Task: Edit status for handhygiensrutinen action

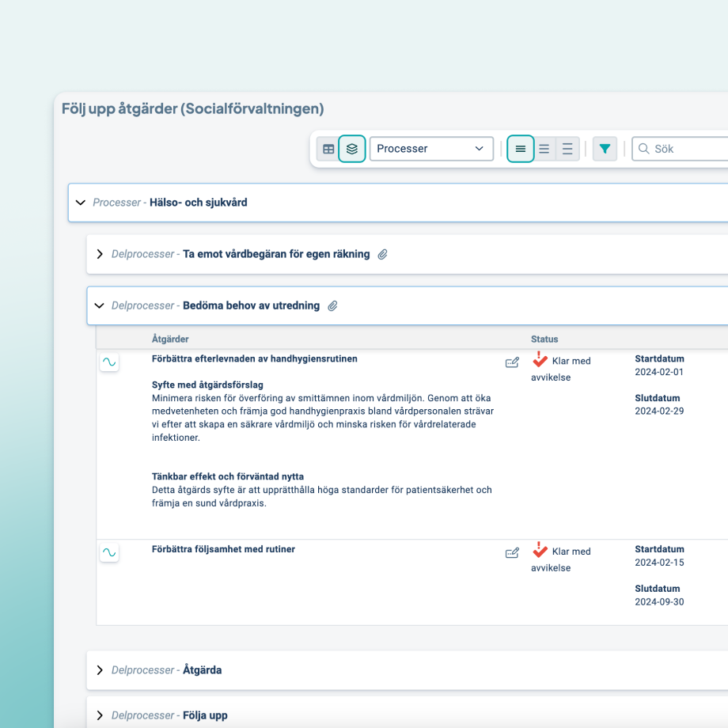Action: 512,362
